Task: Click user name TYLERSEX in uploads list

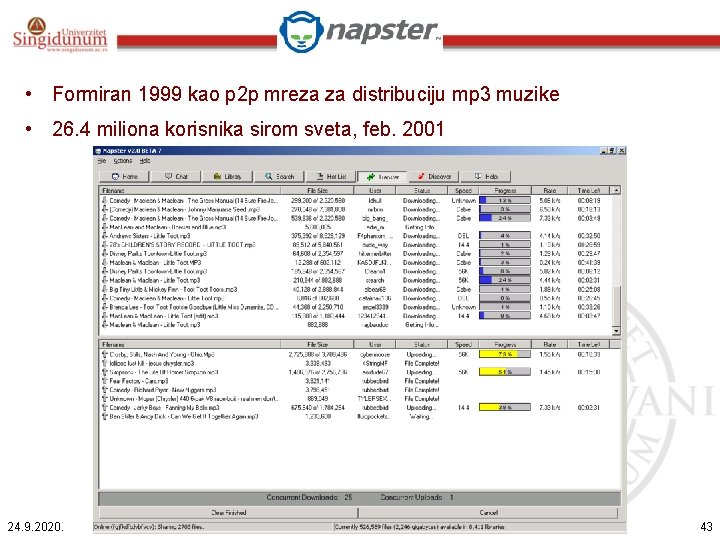Action: pyautogui.click(x=375, y=399)
